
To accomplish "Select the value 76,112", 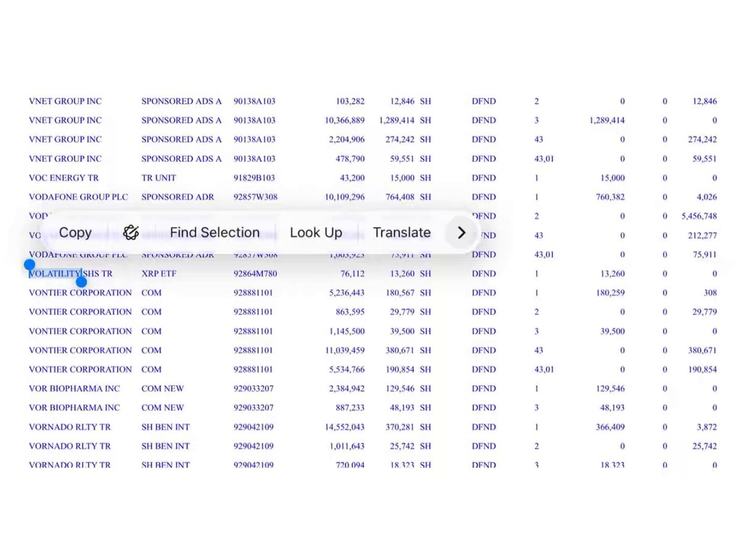I will [352, 274].
